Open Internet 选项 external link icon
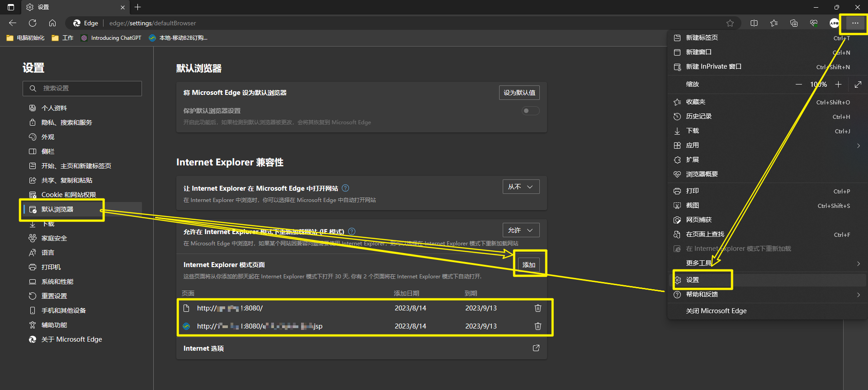 click(536, 348)
